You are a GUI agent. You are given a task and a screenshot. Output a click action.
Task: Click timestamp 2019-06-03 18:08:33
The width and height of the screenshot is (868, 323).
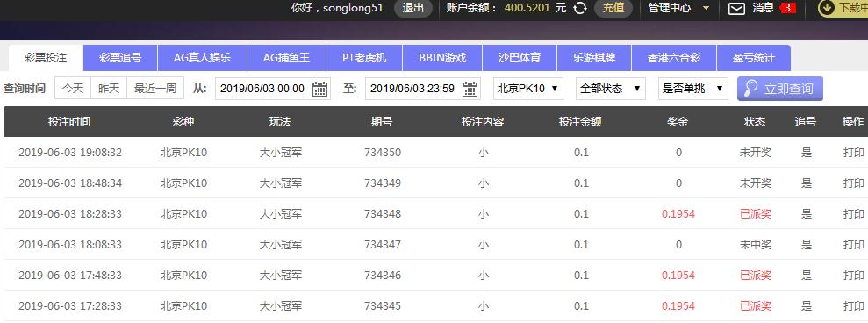point(69,244)
